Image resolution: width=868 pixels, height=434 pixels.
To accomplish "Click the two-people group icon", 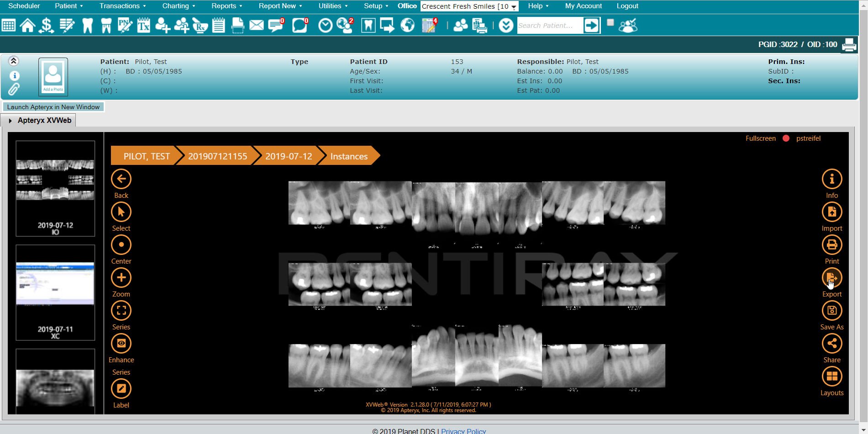I will click(461, 25).
